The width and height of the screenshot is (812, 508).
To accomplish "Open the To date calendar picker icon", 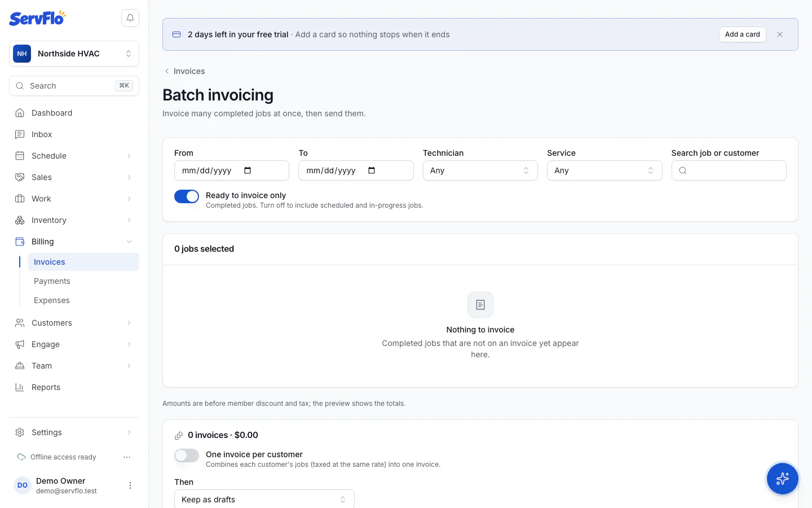I will click(x=372, y=170).
